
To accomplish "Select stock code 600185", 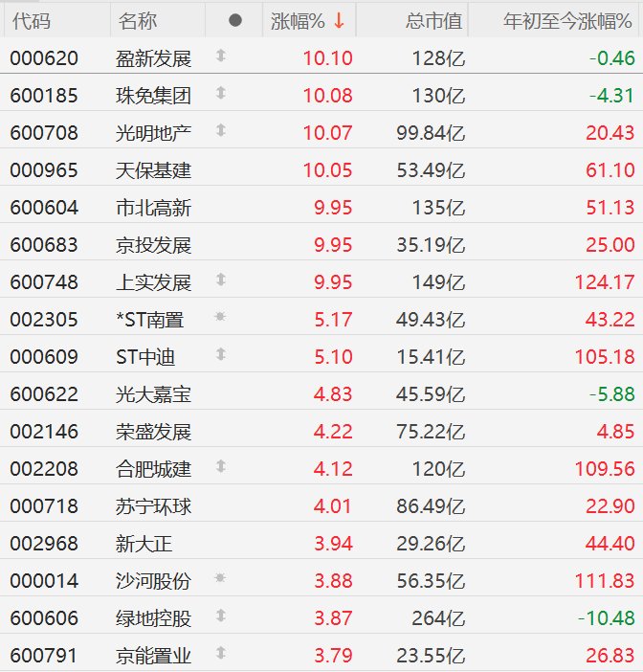I will (x=44, y=96).
